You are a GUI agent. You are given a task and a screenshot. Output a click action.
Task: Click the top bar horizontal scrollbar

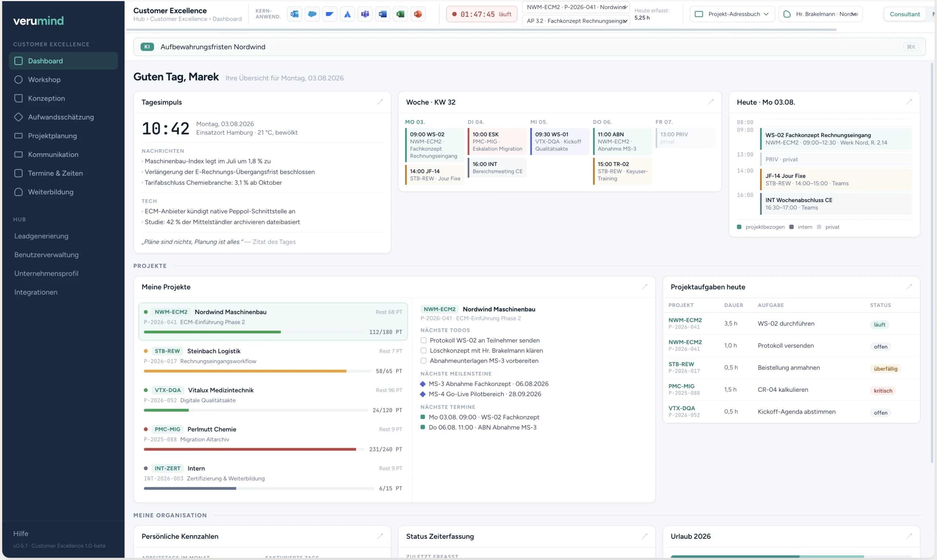point(481,29)
